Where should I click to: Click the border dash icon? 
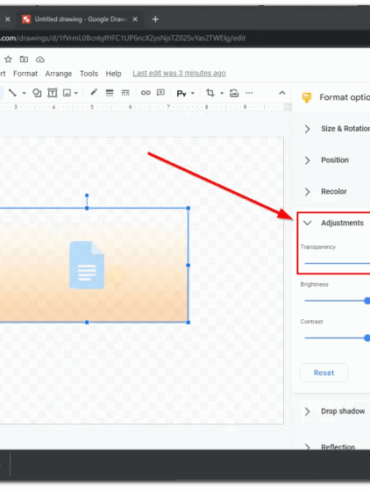[125, 93]
